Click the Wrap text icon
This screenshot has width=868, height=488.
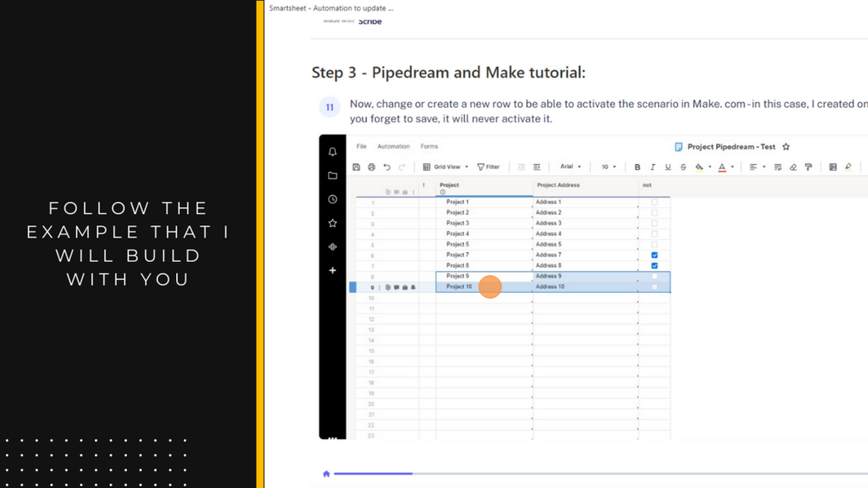point(778,167)
